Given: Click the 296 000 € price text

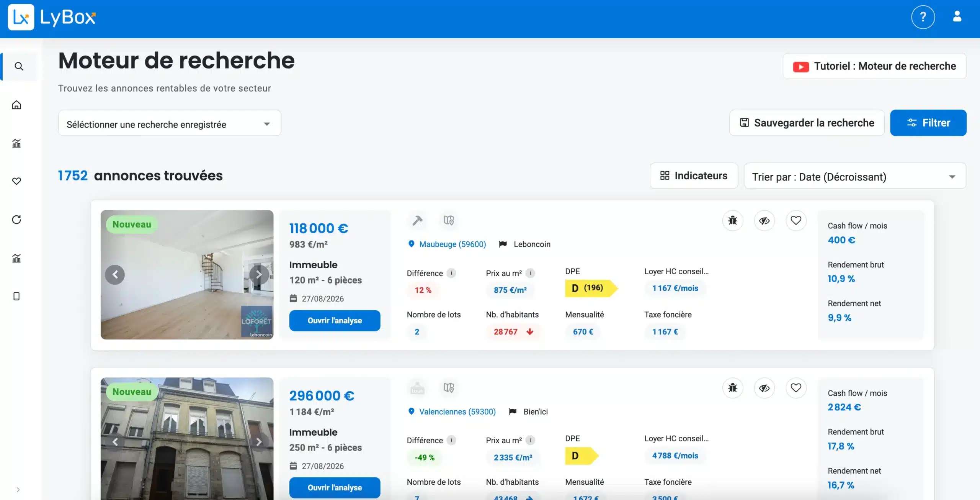Looking at the screenshot, I should pyautogui.click(x=322, y=396).
